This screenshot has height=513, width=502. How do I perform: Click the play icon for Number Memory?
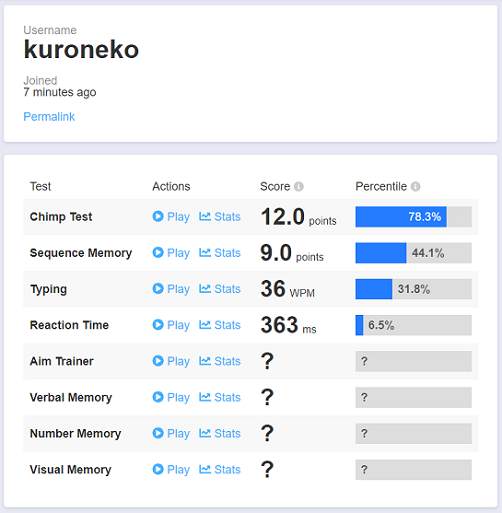[x=158, y=433]
